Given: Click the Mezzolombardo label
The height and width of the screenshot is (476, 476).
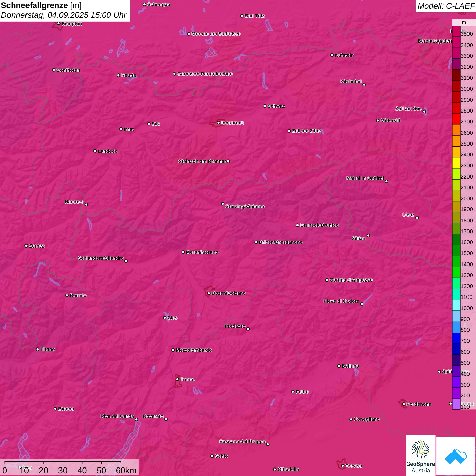Looking at the screenshot, I should pos(194,350).
